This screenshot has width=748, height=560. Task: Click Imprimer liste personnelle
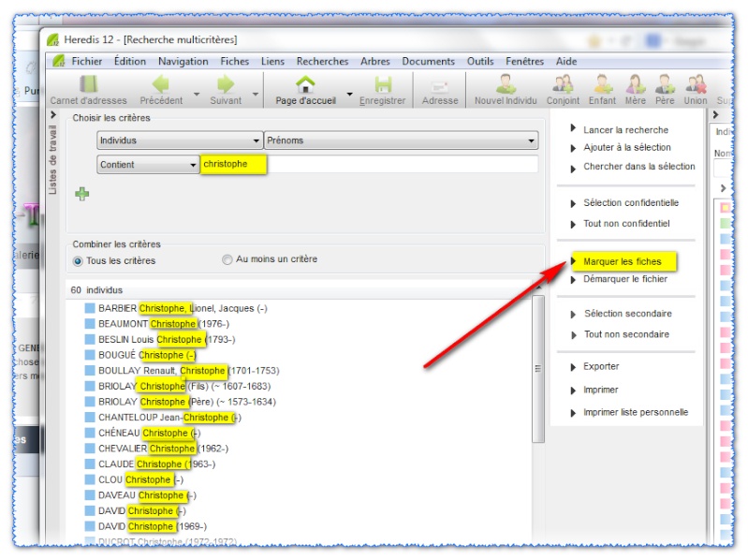click(x=636, y=412)
